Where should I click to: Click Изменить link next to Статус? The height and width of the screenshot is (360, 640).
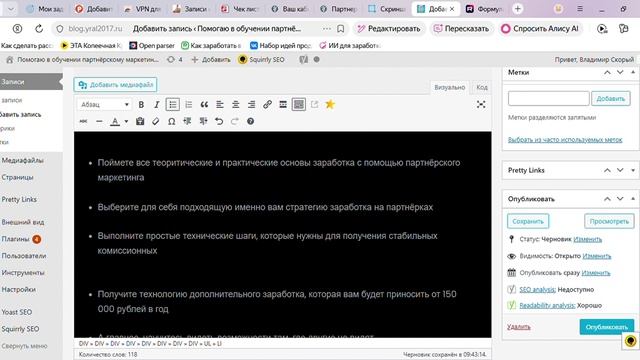(x=587, y=239)
